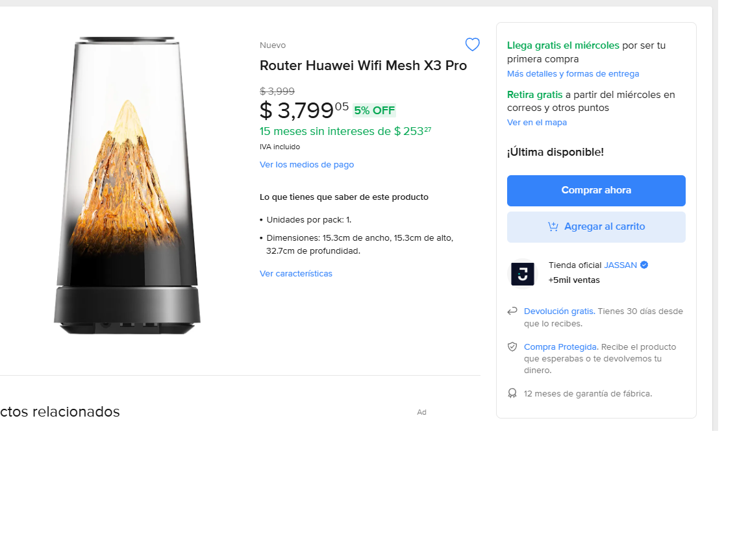Viewport: 748px width, 560px height.
Task: Click the return arrow icon by Devolución gratis
Action: 512,311
